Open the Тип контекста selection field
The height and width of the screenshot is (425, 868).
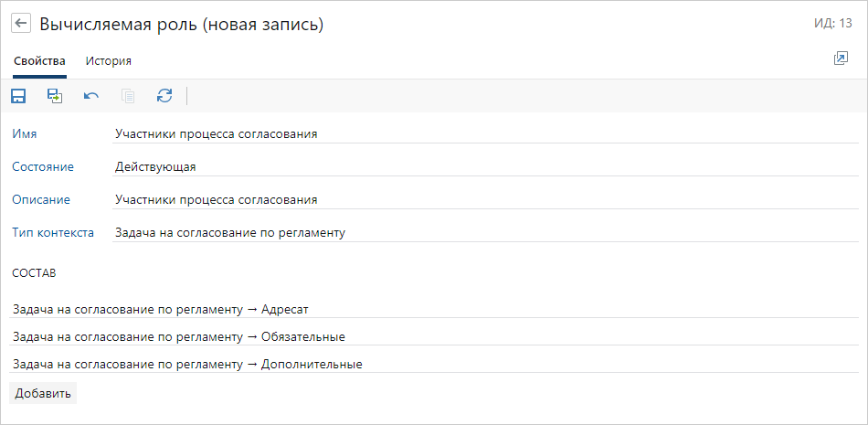point(484,232)
